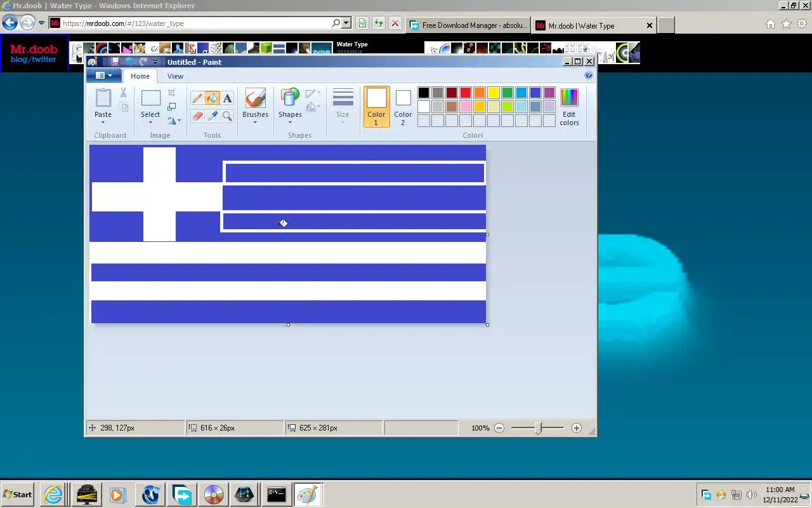Viewport: 812px width, 508px height.
Task: Click the Shapes gallery icon
Action: point(290,98)
